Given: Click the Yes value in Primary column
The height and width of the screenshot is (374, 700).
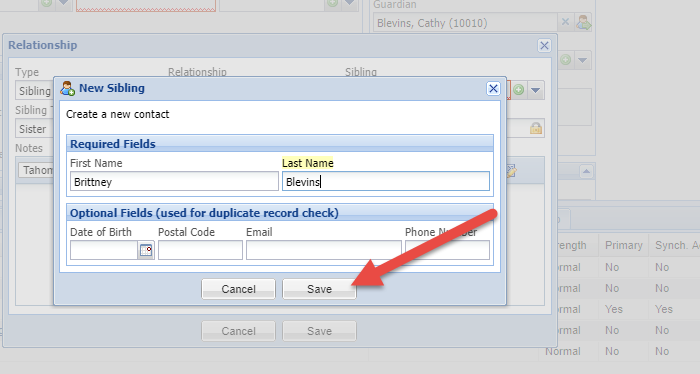Looking at the screenshot, I should tap(614, 309).
